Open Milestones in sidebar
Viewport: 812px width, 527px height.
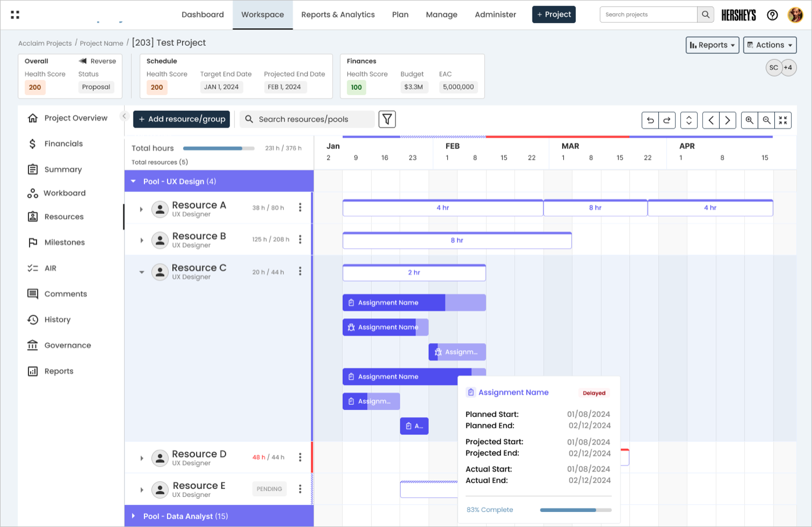(56, 242)
